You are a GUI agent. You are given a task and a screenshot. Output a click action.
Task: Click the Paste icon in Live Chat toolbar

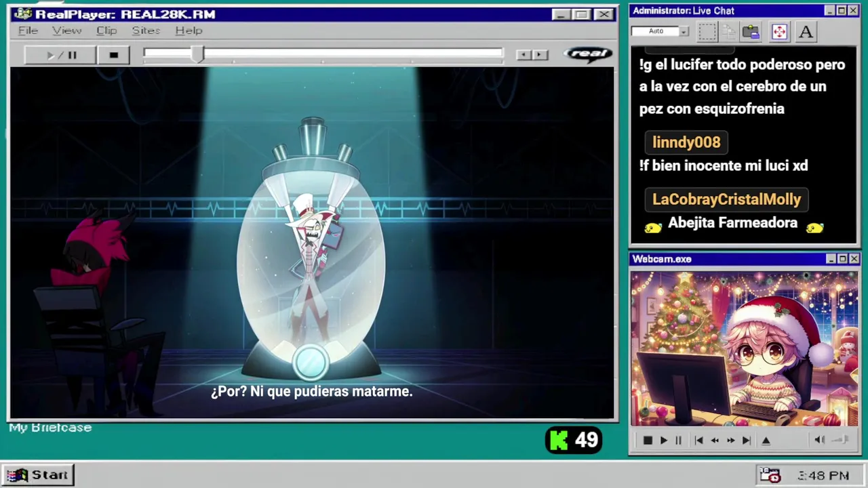coord(751,32)
